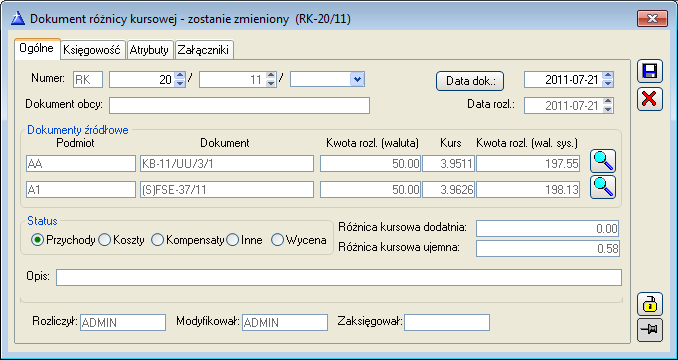
Task: Open source document KB-11/UU/3/1 with magnifier icon
Action: tap(603, 161)
